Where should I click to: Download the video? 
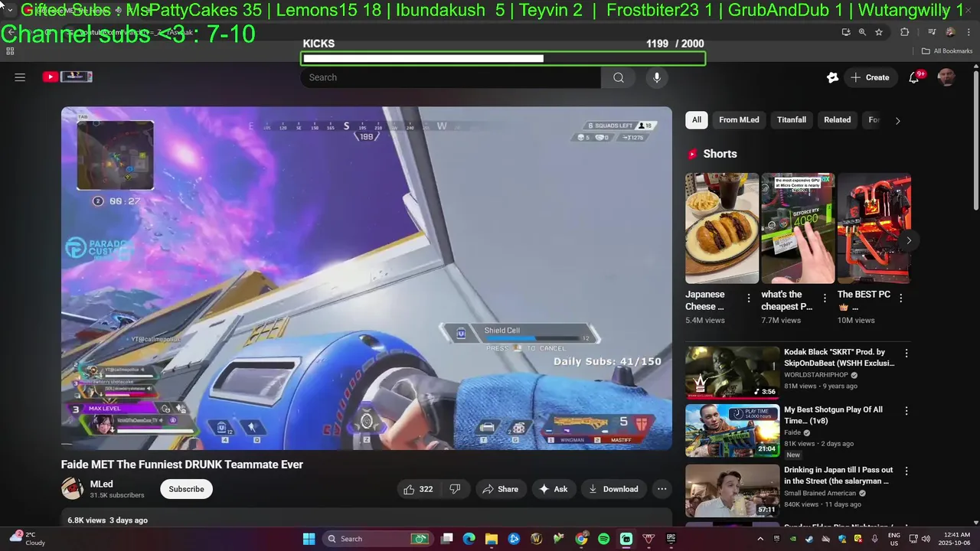[x=614, y=489]
